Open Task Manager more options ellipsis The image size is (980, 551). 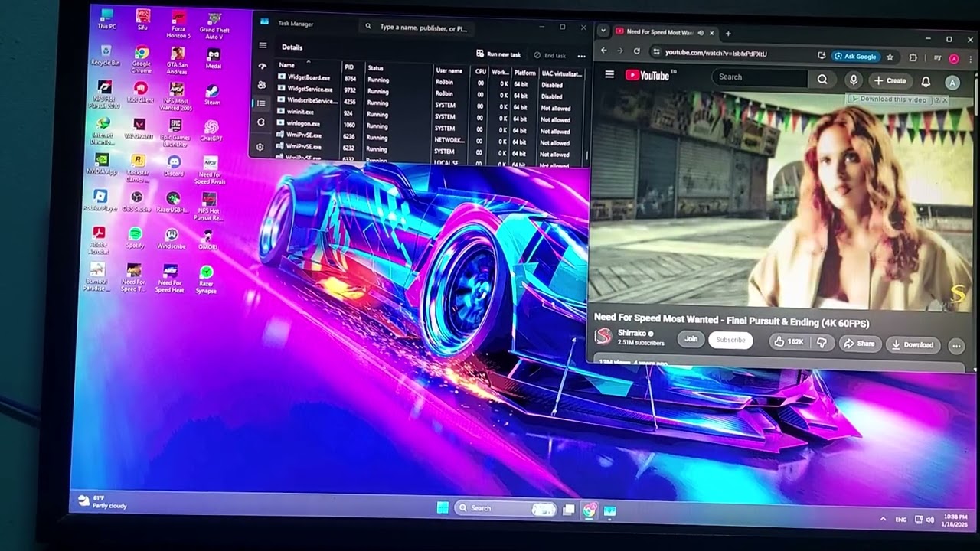(x=581, y=56)
